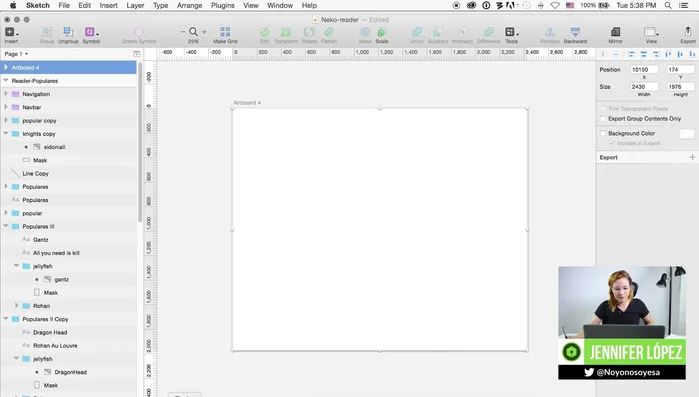The image size is (699, 397).
Task: Click the Make Grid icon
Action: (225, 32)
